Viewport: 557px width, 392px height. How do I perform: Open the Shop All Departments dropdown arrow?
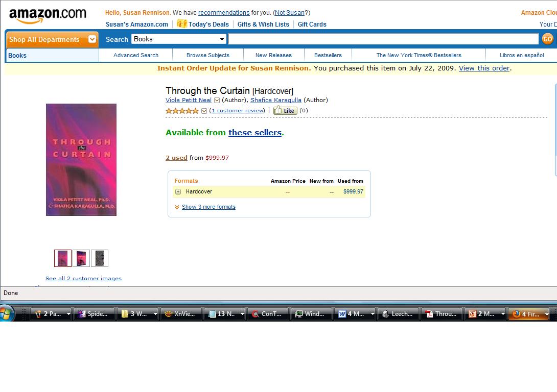point(92,39)
